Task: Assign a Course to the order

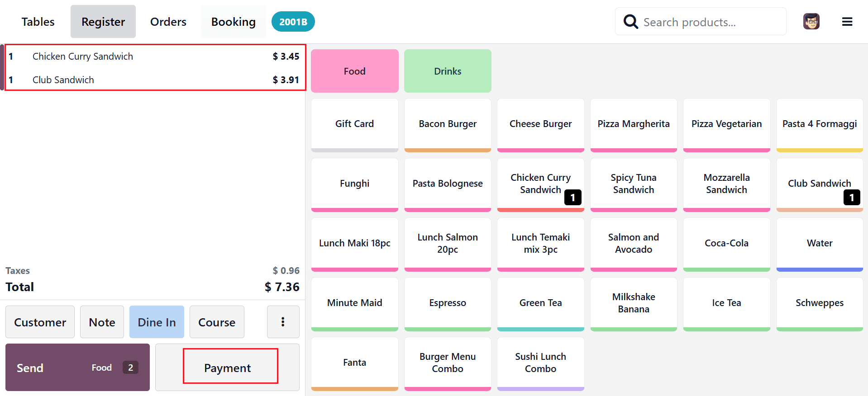Action: 217,322
